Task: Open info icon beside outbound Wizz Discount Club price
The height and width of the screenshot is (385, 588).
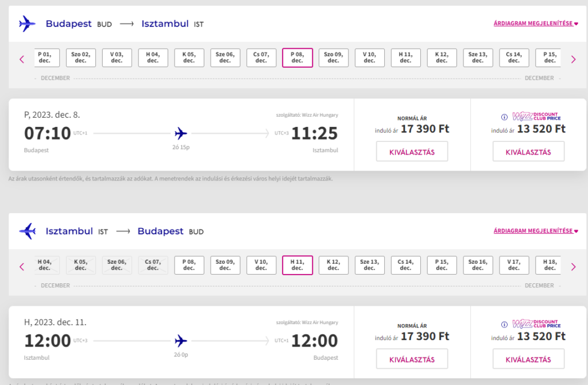Action: click(504, 117)
